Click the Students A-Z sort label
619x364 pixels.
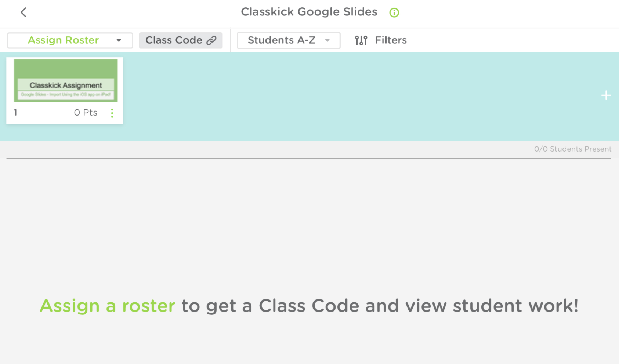pyautogui.click(x=281, y=40)
